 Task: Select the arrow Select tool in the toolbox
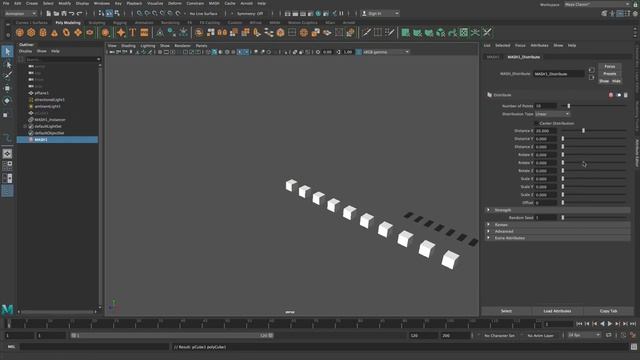tap(7, 51)
